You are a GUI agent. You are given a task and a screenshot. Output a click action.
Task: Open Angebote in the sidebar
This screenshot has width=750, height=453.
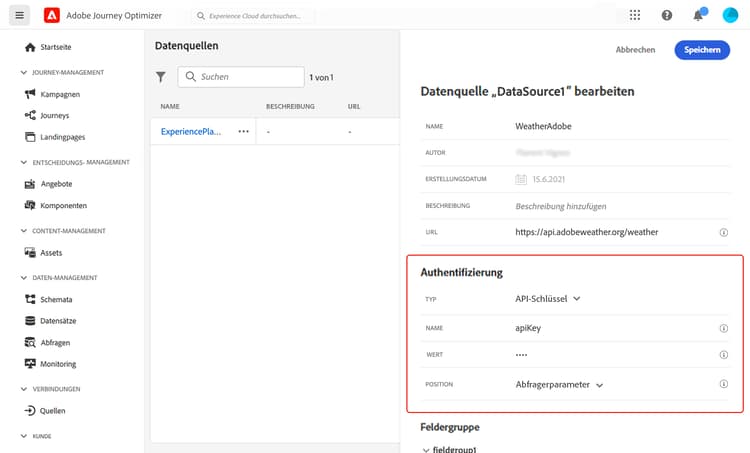pyautogui.click(x=48, y=184)
